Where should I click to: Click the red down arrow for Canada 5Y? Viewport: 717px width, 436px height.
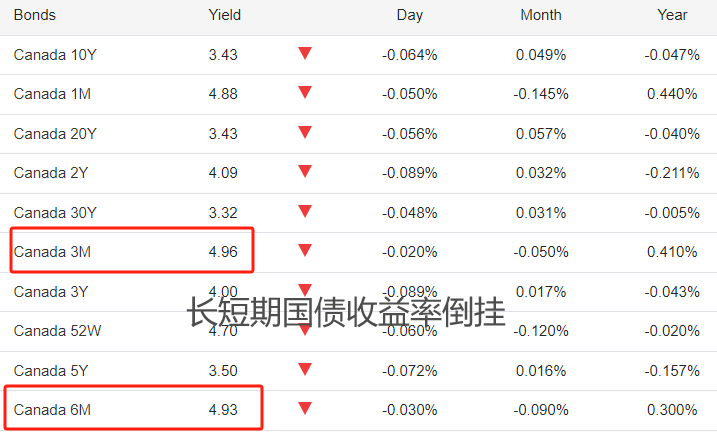(305, 370)
